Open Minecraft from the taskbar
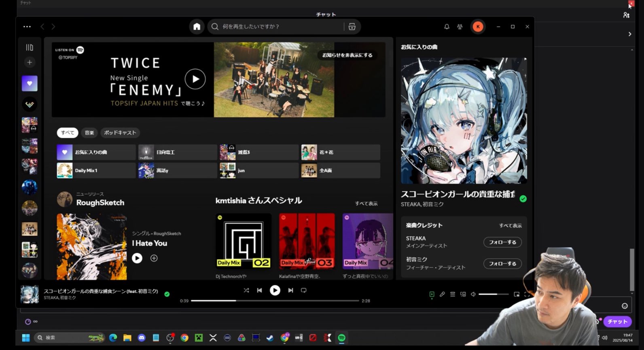644x350 pixels. tap(199, 338)
